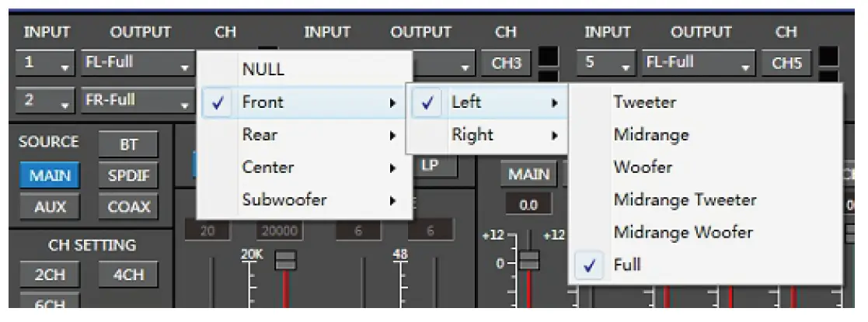Viewport: 868px width, 322px height.
Task: Choose Right in the Front submenu
Action: point(472,134)
